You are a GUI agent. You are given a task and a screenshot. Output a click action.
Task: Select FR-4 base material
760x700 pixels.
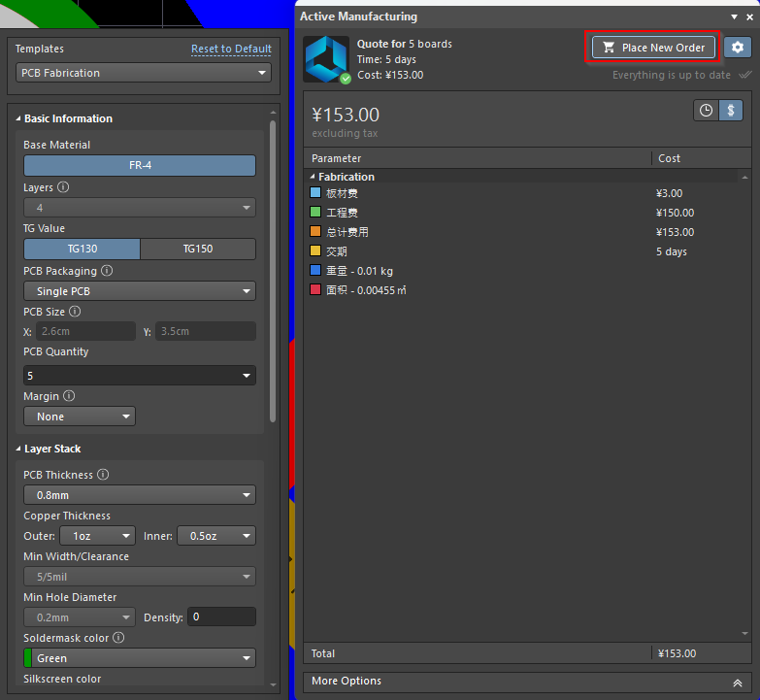tap(140, 165)
